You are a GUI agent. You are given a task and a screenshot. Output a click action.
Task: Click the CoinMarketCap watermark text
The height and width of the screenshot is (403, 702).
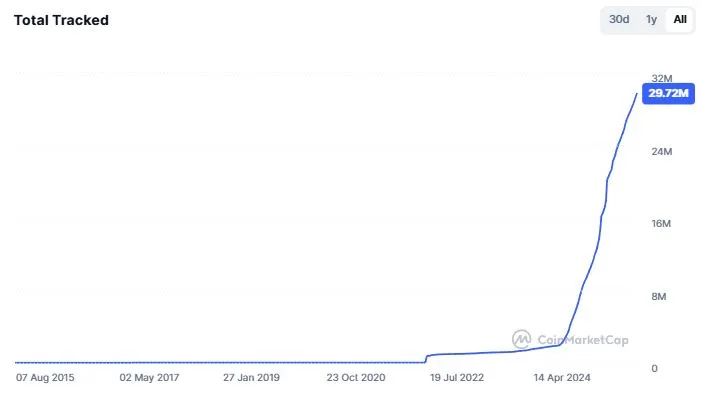point(583,340)
